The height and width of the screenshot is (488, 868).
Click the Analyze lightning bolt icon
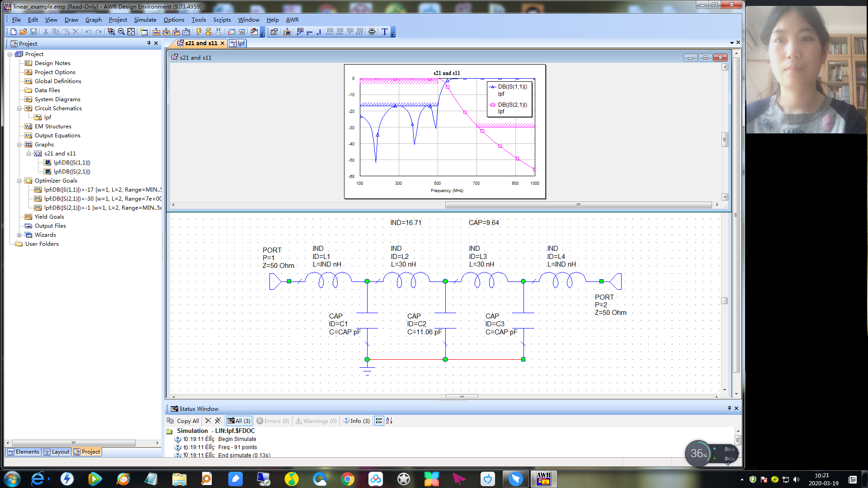click(x=198, y=32)
